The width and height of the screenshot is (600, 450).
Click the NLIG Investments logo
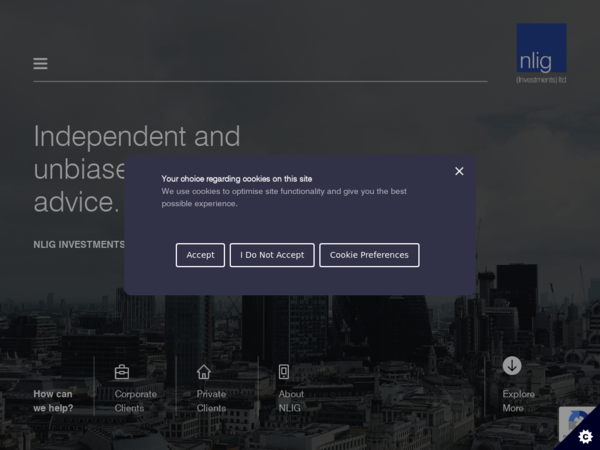coord(541,53)
